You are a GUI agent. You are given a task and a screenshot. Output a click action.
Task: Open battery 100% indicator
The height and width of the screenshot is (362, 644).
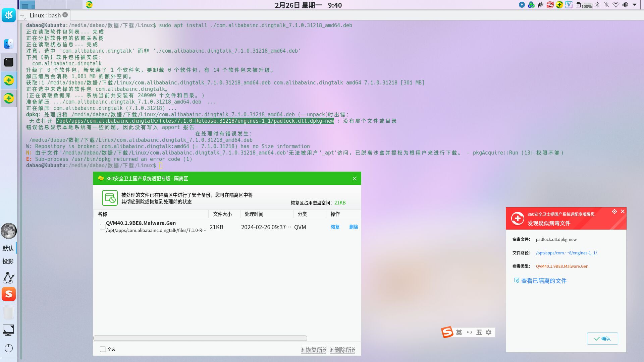587,5
